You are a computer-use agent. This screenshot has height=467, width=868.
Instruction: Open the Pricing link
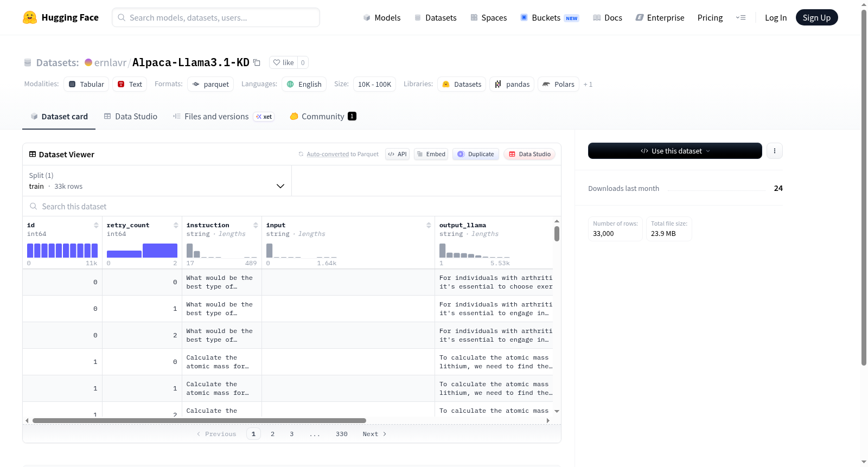pos(710,17)
